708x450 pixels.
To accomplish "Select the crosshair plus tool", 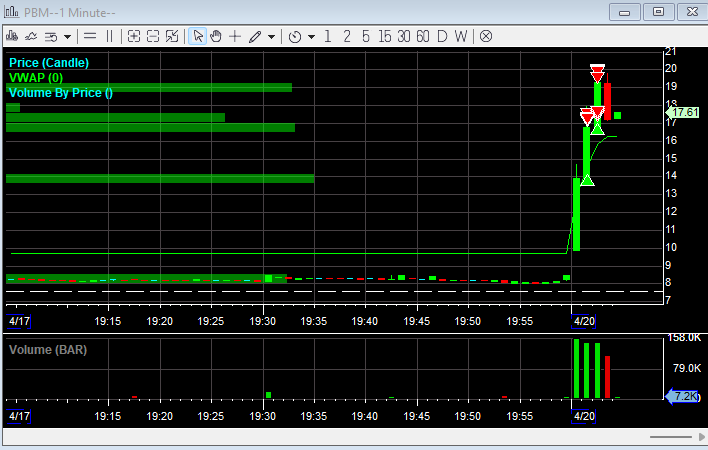I will tap(235, 36).
